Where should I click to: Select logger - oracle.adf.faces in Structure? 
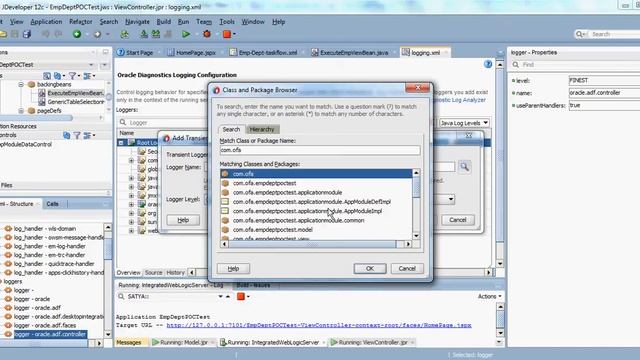[x=45, y=325]
